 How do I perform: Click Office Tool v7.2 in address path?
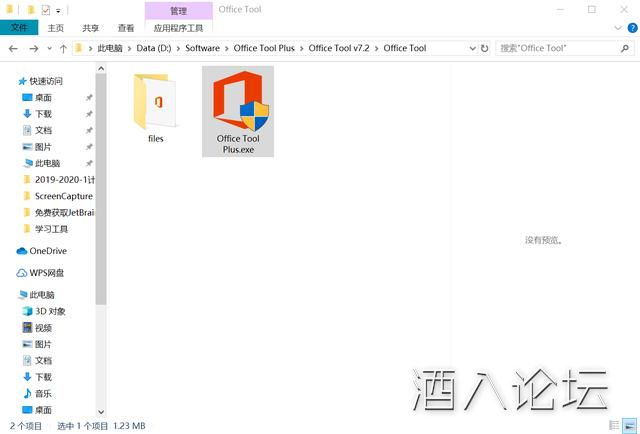[339, 48]
